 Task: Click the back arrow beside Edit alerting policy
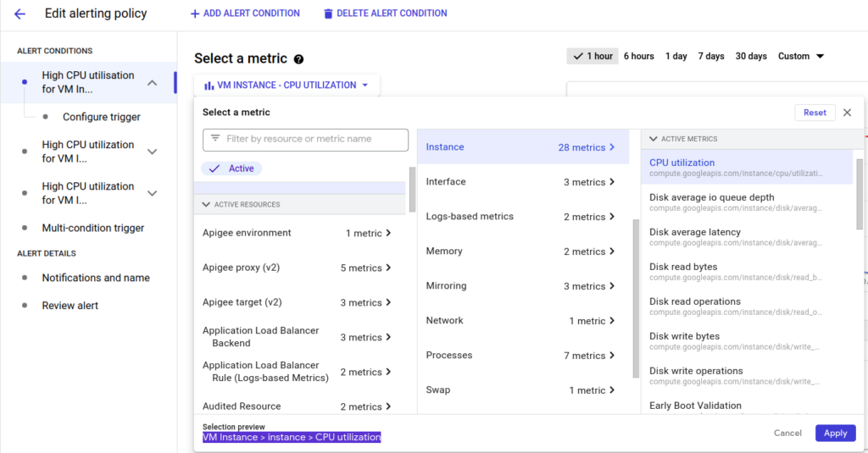coord(20,14)
